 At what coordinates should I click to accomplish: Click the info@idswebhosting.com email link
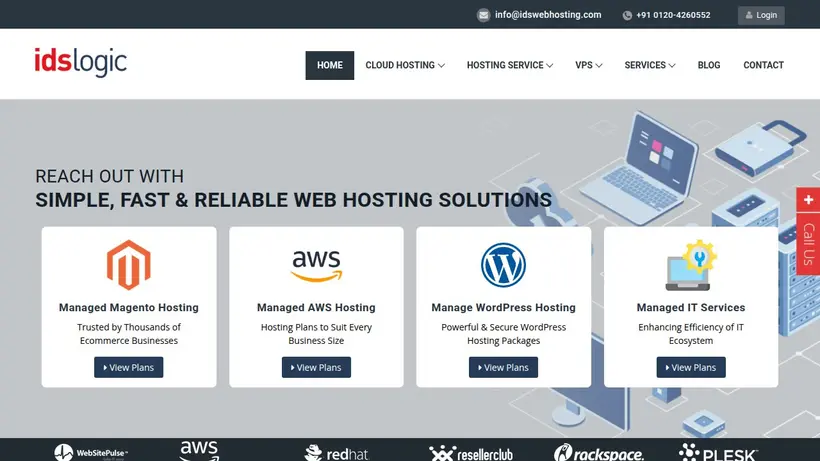click(x=548, y=15)
